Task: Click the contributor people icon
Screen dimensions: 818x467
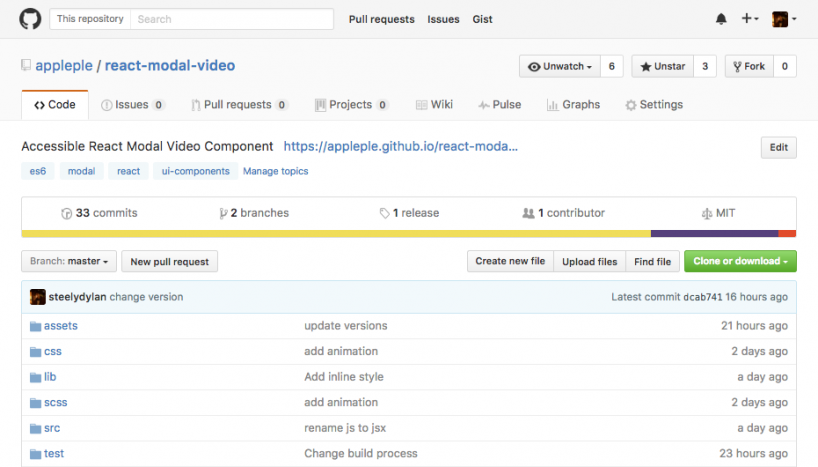Action: [528, 213]
